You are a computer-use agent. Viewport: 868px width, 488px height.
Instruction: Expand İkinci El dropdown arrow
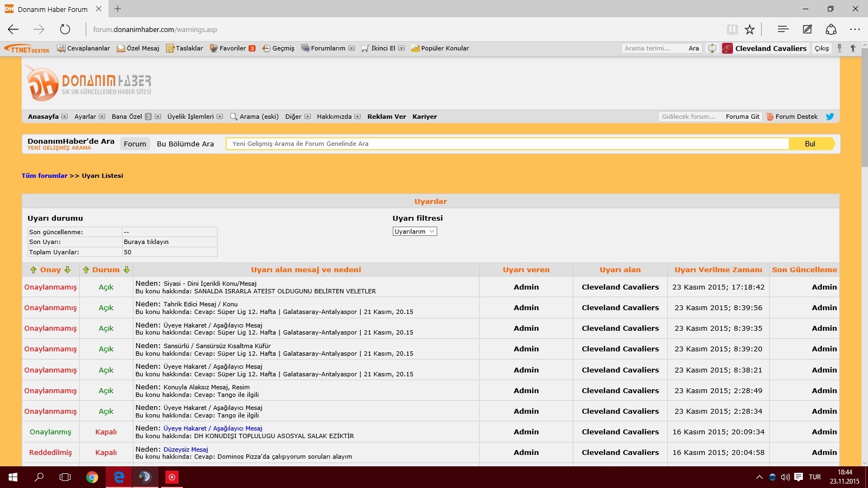point(401,48)
